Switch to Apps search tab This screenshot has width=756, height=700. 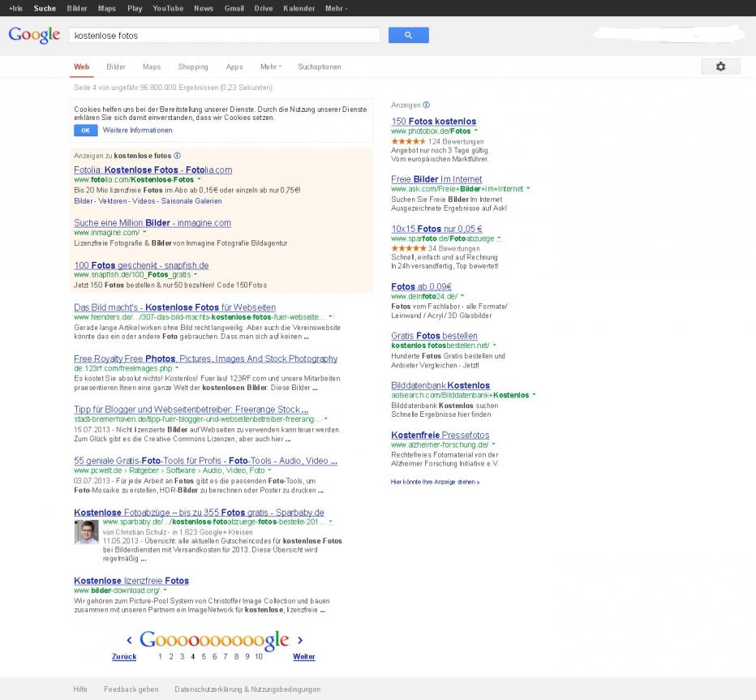pos(234,67)
